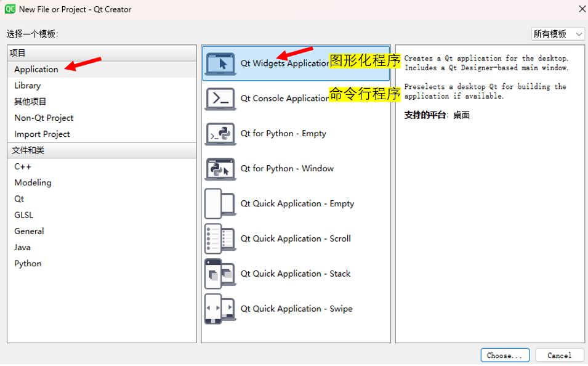The height and width of the screenshot is (366, 588).
Task: Select the Qt file category
Action: coord(102,199)
